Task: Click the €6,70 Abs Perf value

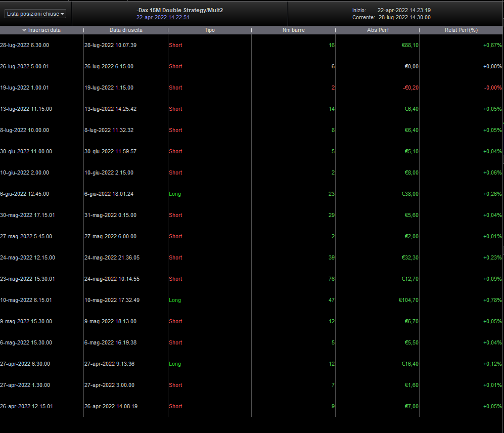Action: [x=411, y=321]
